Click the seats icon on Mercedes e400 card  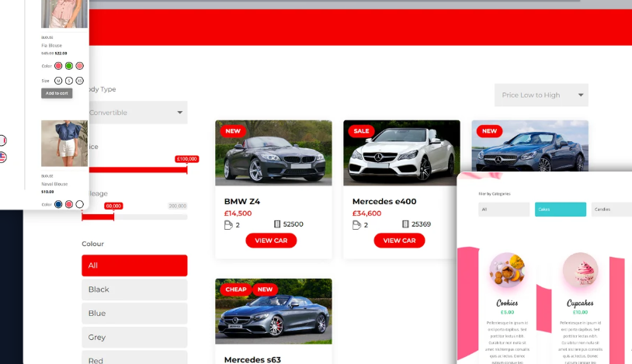(x=356, y=225)
